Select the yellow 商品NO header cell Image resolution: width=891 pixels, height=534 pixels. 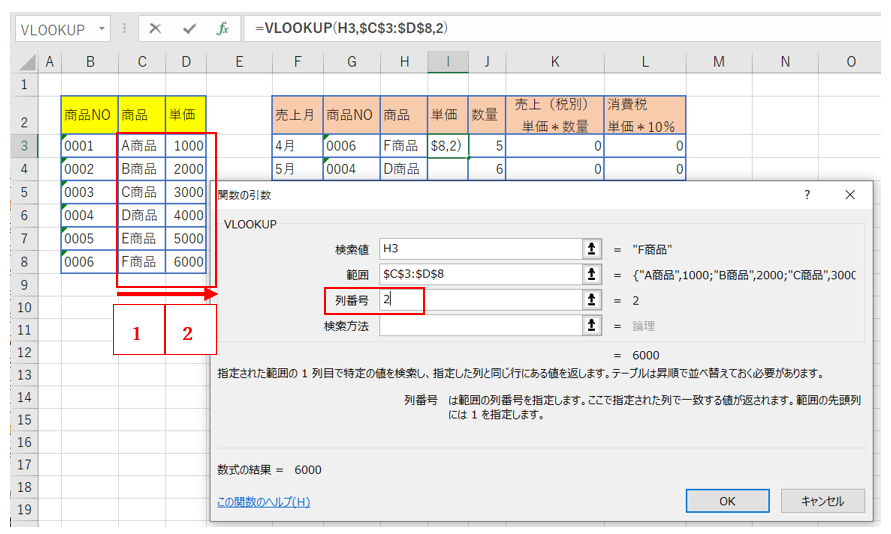pos(89,115)
